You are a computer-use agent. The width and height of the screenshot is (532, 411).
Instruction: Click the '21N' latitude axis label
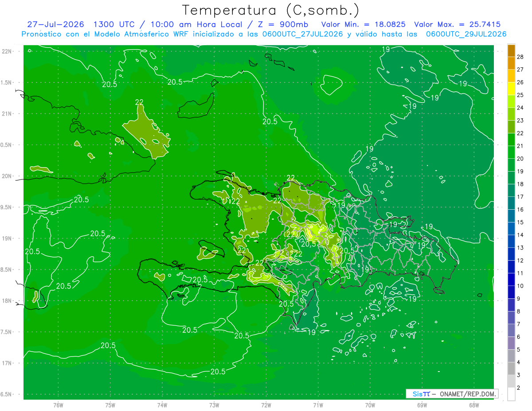(7, 114)
